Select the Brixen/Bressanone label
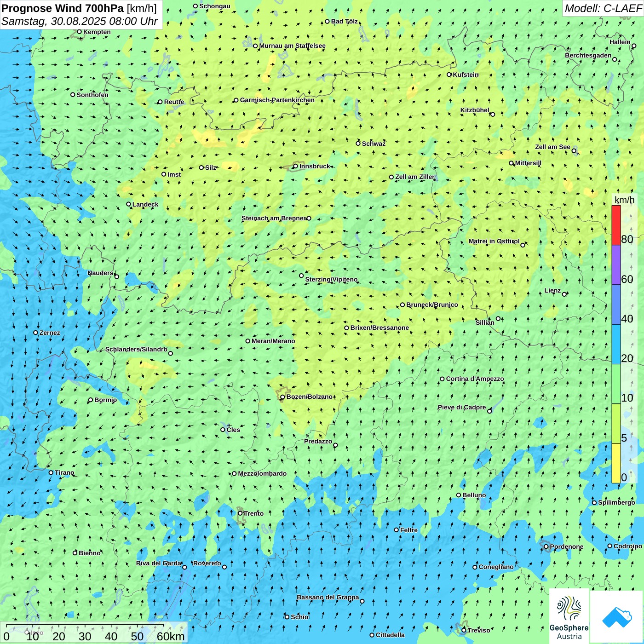644x644 pixels. (379, 328)
